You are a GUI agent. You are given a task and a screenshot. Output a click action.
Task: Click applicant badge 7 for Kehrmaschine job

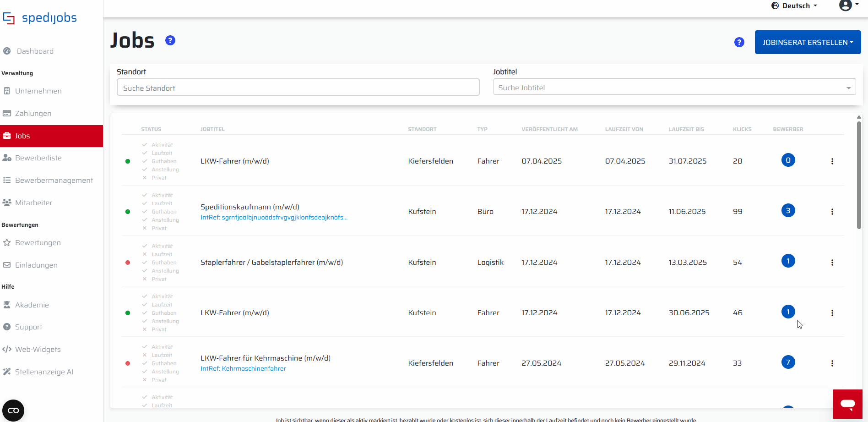[788, 362]
